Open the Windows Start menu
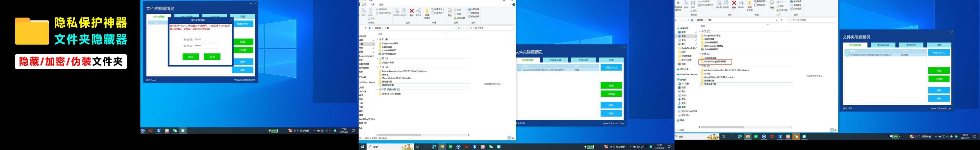This screenshot has height=150, width=980. 362,147
